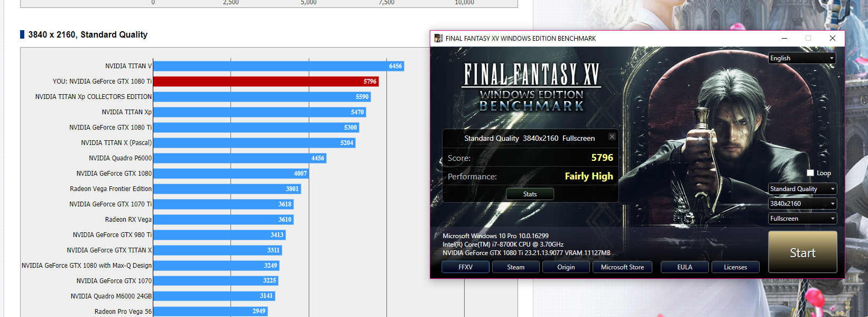This screenshot has width=868, height=317.
Task: Click the 'NVIDIA TITAN V' chart label
Action: pyautogui.click(x=128, y=66)
